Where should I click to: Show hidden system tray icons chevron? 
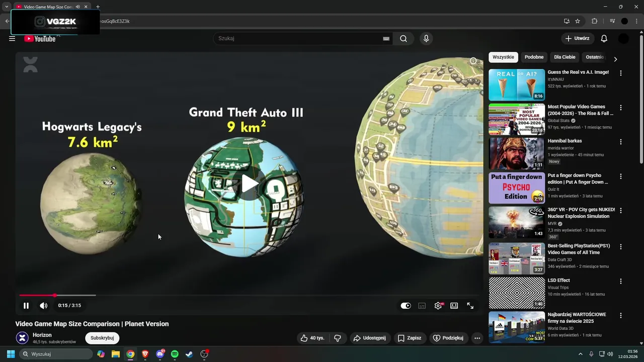[580, 354]
